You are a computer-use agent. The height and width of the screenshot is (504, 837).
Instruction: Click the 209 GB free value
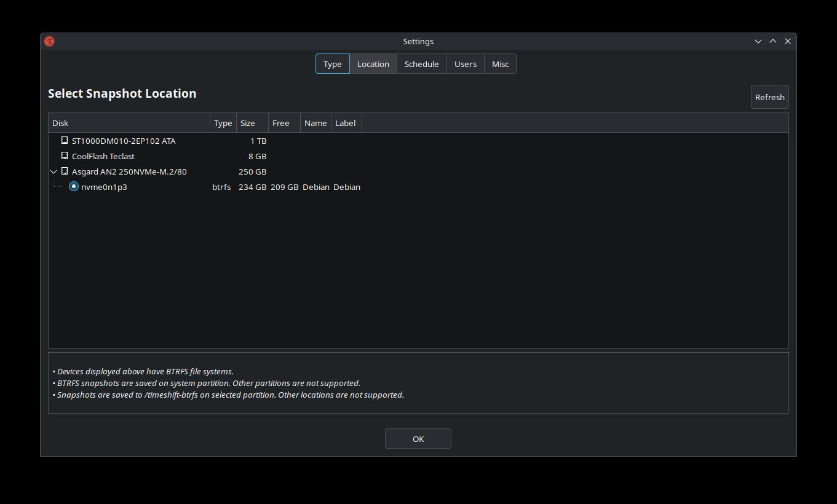285,187
